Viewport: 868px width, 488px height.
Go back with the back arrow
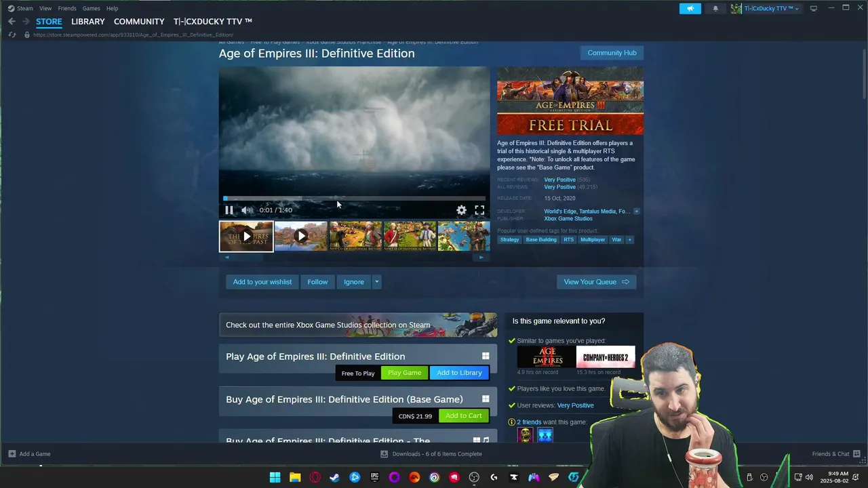pos(12,22)
